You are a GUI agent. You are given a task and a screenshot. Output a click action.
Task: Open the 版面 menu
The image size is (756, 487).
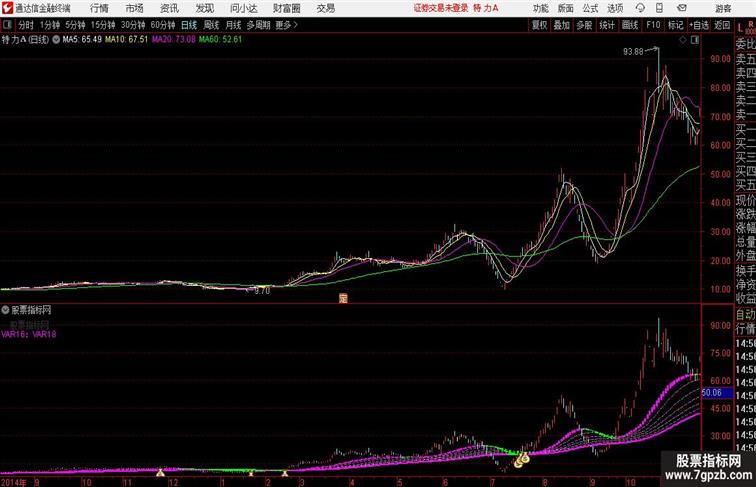click(x=565, y=8)
